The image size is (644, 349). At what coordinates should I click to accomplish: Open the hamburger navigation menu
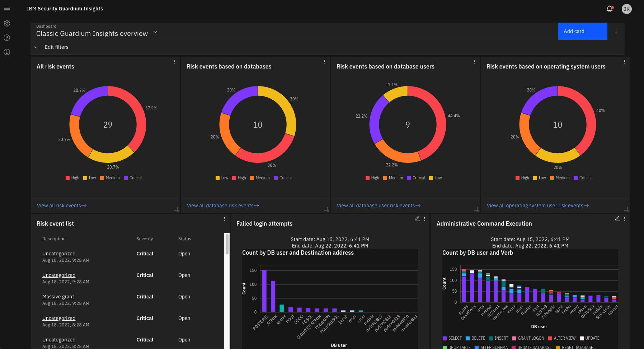click(7, 9)
